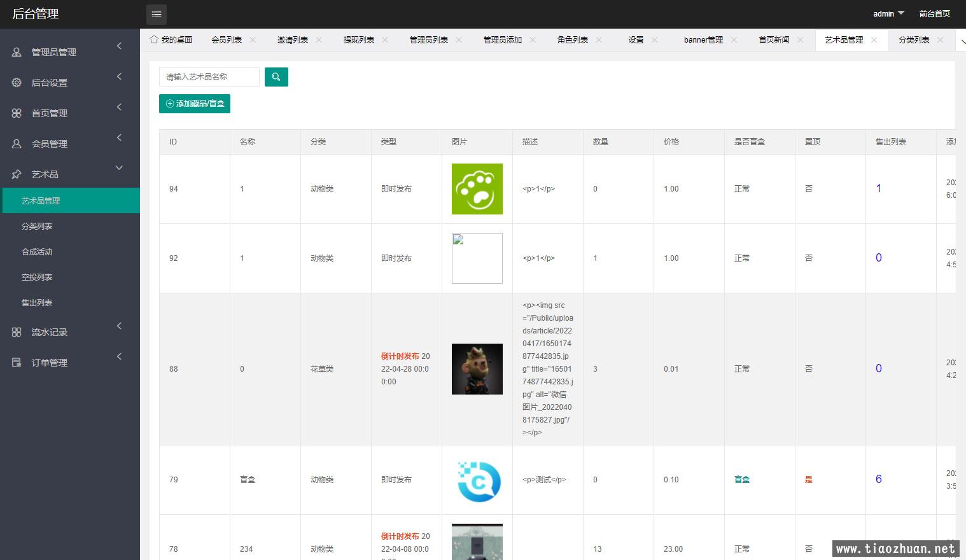Click red 是 pinned value in row 79
Image resolution: width=966 pixels, height=560 pixels.
[x=809, y=480]
